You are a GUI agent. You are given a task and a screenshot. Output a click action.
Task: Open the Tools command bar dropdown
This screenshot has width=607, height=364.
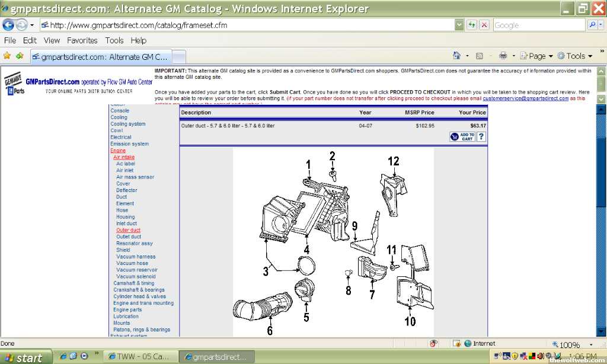coord(575,56)
